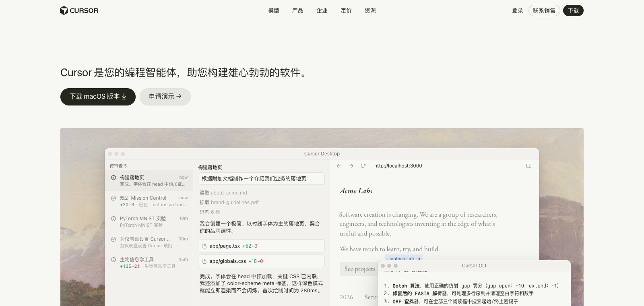644x306 pixels.
Task: Go to the 定价 page
Action: click(x=346, y=10)
